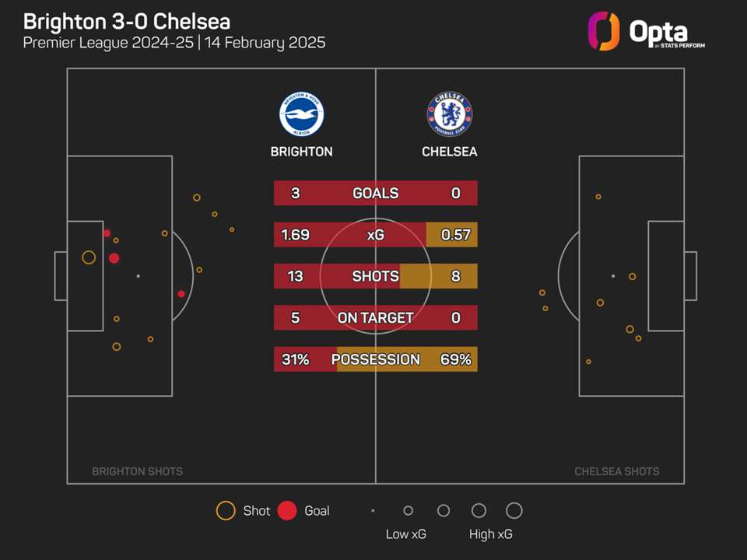Click Chelsea's 69% possession value

pyautogui.click(x=454, y=359)
